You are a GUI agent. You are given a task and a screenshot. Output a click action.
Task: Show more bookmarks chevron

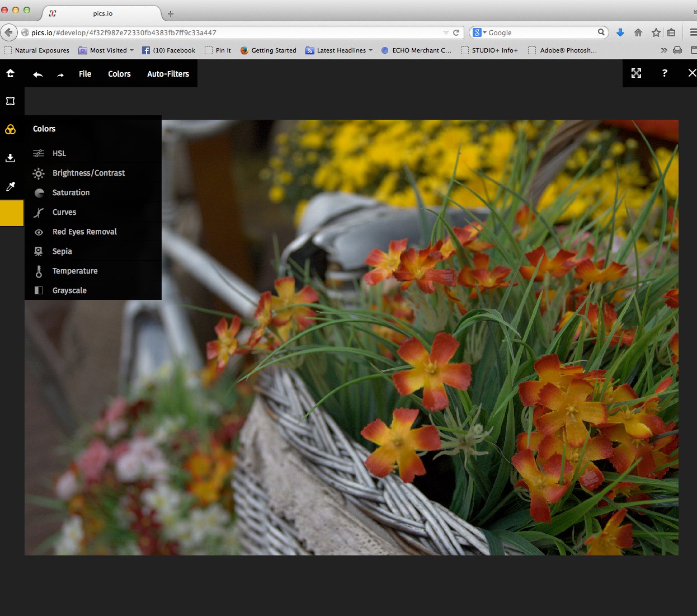coord(664,50)
